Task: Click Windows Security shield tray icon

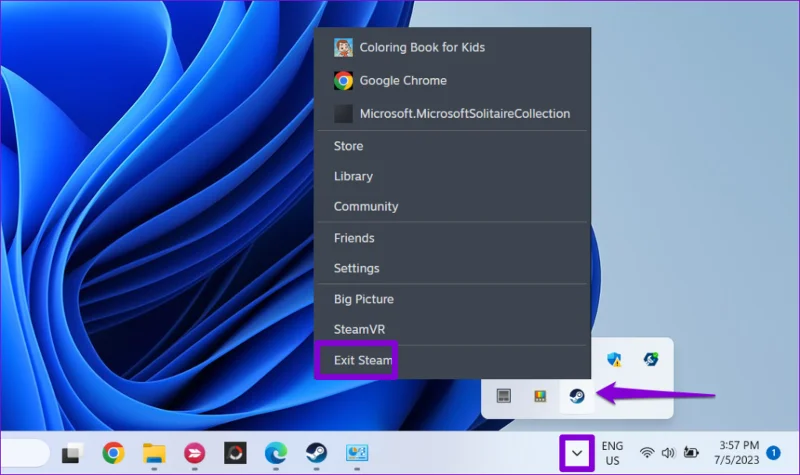Action: 614,359
